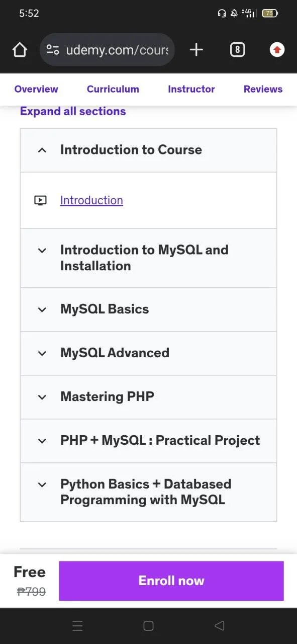The image size is (297, 644).
Task: Tap the headphones icon in status bar
Action: 222,14
